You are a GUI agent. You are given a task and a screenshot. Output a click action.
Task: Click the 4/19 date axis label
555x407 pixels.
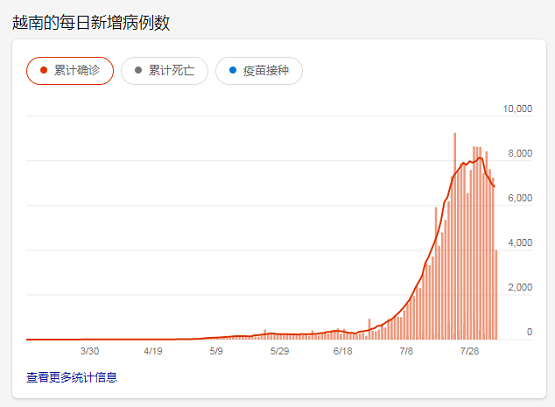[153, 351]
